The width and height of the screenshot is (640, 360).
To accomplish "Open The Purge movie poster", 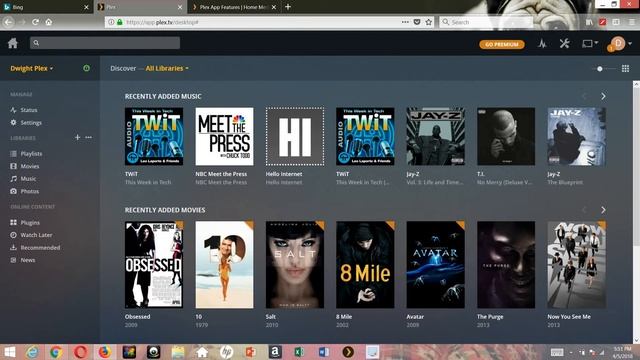I will coord(506,264).
